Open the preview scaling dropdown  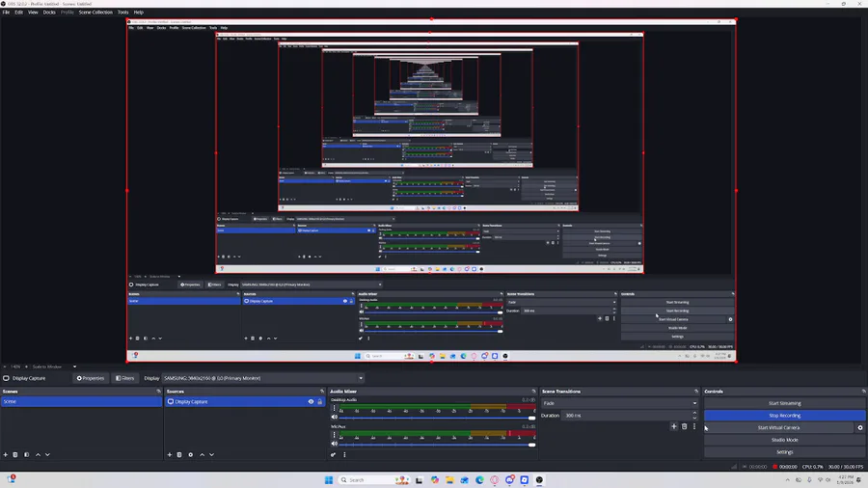tap(54, 366)
